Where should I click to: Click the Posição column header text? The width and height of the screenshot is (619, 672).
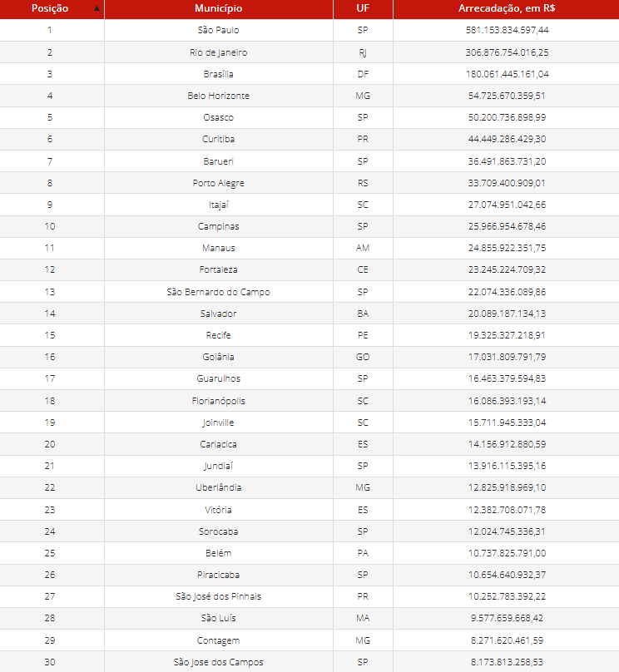point(50,8)
